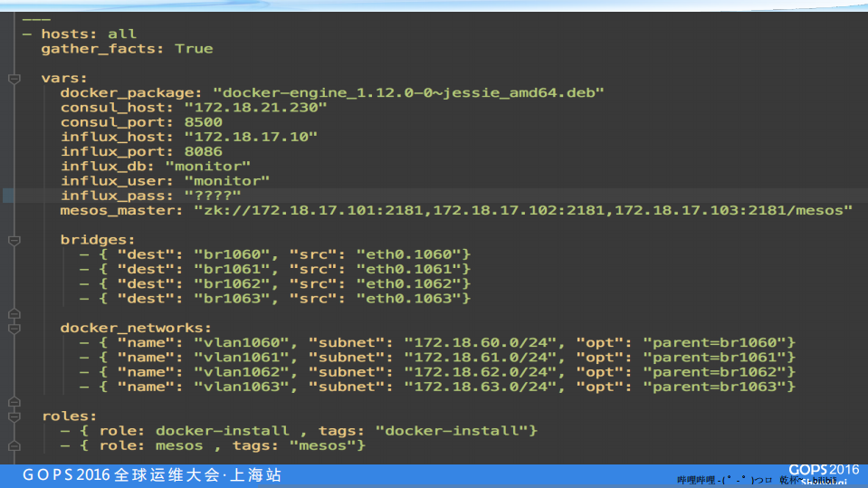This screenshot has width=868, height=488.
Task: Click the consul_host IP address value
Action: pyautogui.click(x=255, y=107)
